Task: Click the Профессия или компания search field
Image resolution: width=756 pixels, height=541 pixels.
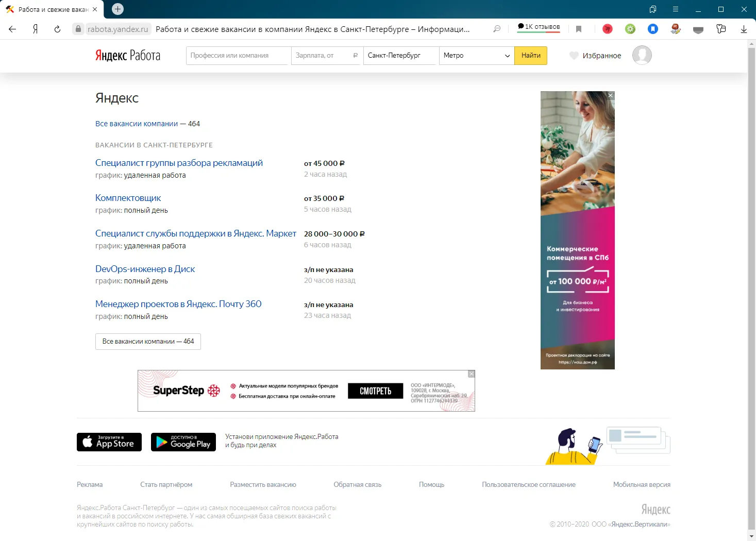Action: click(238, 56)
